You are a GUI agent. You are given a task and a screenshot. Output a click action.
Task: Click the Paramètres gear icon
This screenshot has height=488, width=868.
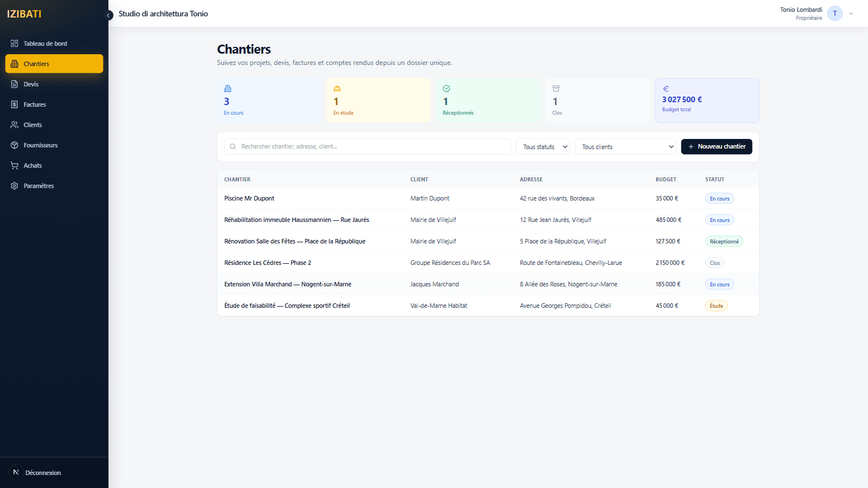click(x=15, y=186)
